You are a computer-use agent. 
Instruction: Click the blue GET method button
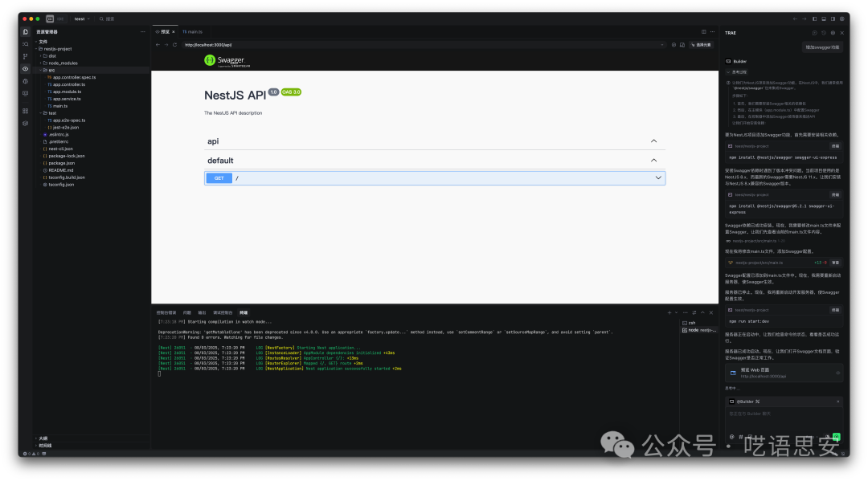point(219,178)
